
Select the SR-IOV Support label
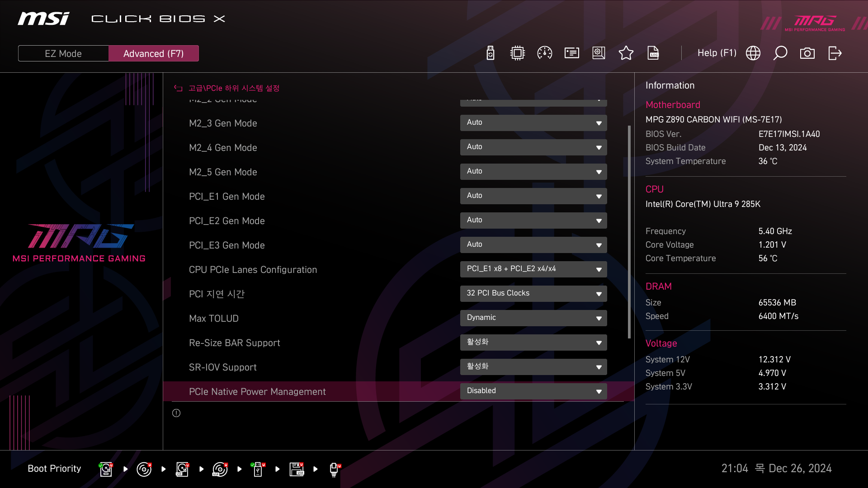pos(223,367)
